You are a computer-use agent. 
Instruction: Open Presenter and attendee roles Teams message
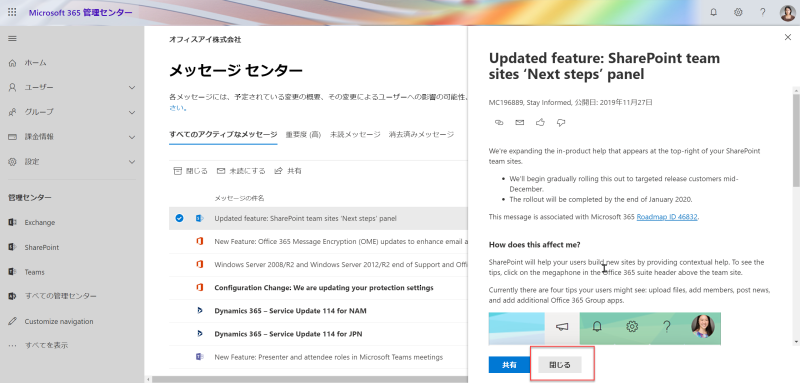(x=329, y=357)
